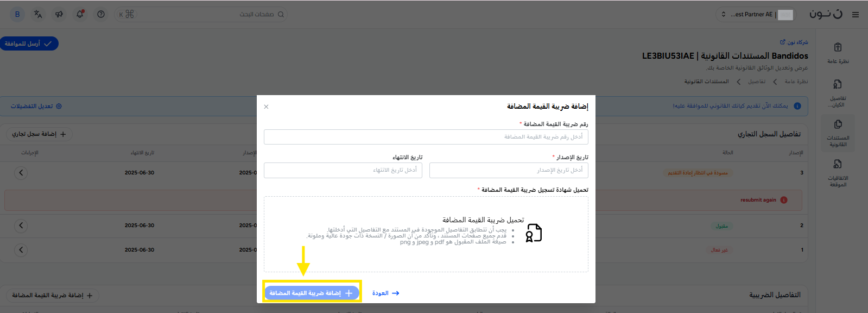Screen dimensions: 868x313
Task: Open تفاصيل الكيان in the sidebar
Action: click(x=838, y=92)
